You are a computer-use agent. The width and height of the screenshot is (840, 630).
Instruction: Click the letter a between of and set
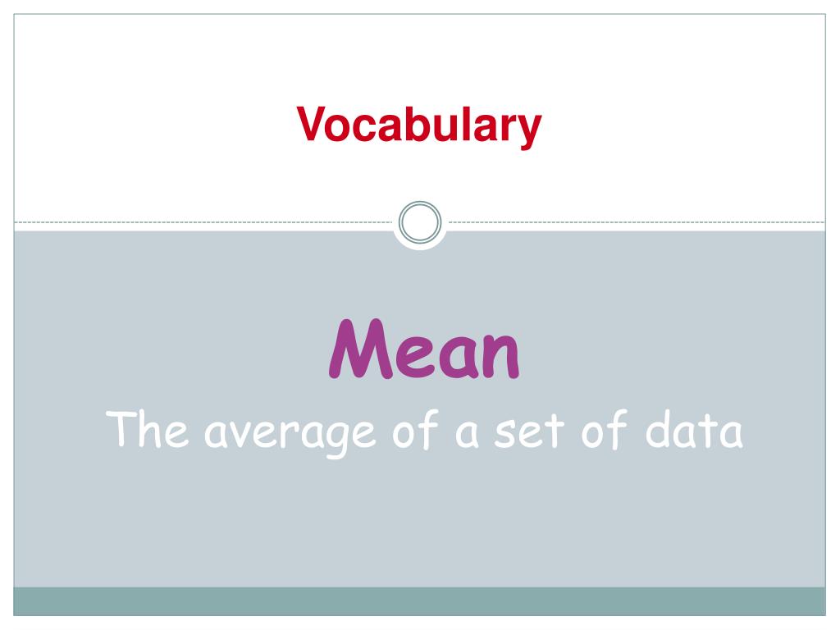coord(467,435)
